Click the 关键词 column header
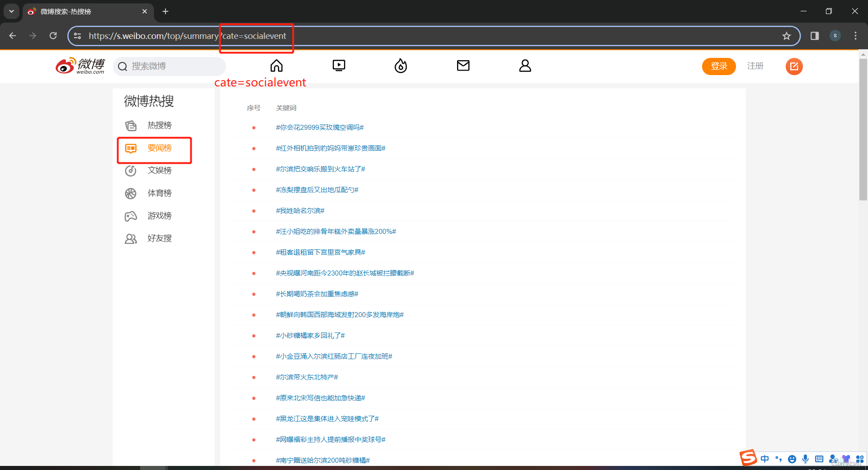Image resolution: width=868 pixels, height=470 pixels. click(286, 108)
